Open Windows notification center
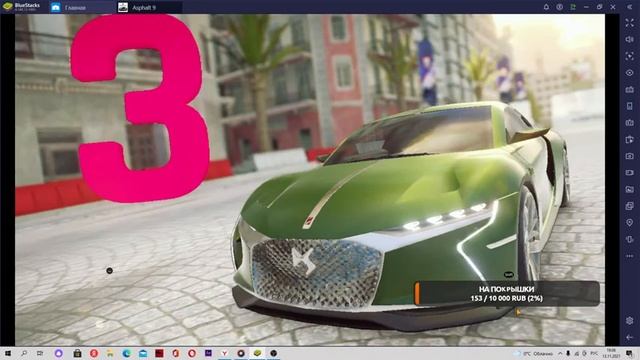Screen dimensions: 640x360 (630, 353)
